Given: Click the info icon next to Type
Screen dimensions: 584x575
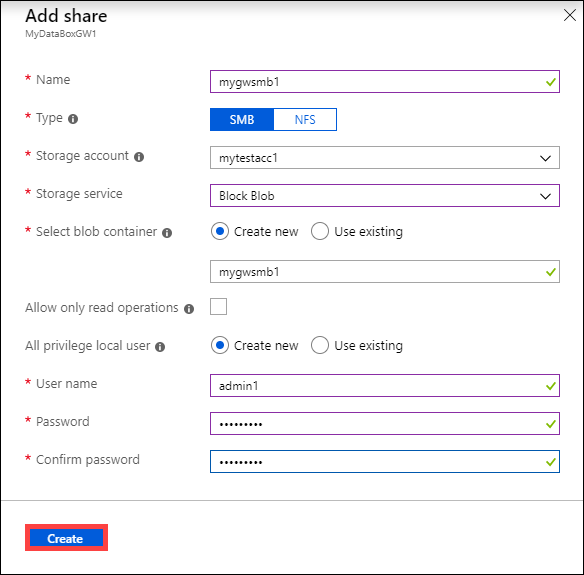Looking at the screenshot, I should [x=73, y=119].
